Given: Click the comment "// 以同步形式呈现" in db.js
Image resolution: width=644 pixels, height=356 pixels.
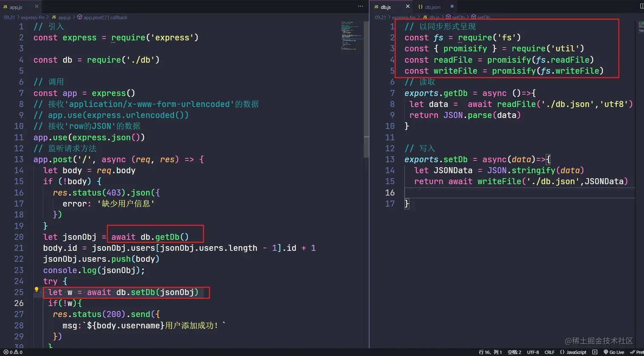Looking at the screenshot, I should coord(440,27).
